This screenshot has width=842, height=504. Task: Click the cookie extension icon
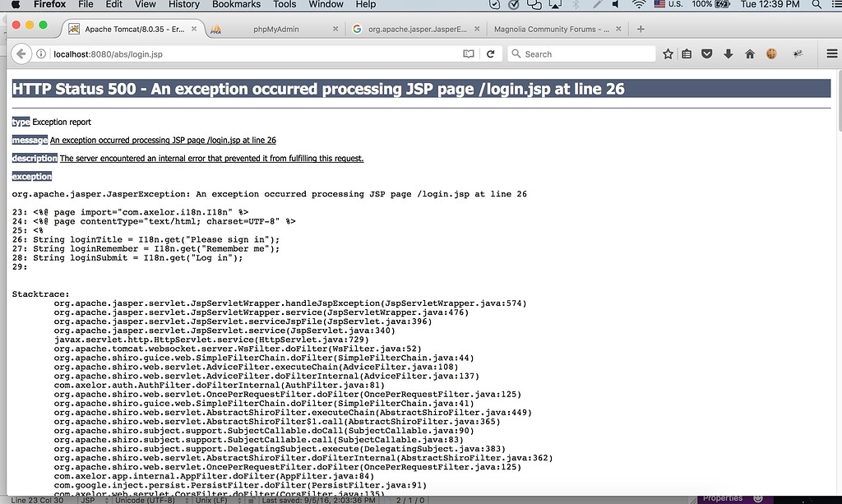tap(771, 54)
